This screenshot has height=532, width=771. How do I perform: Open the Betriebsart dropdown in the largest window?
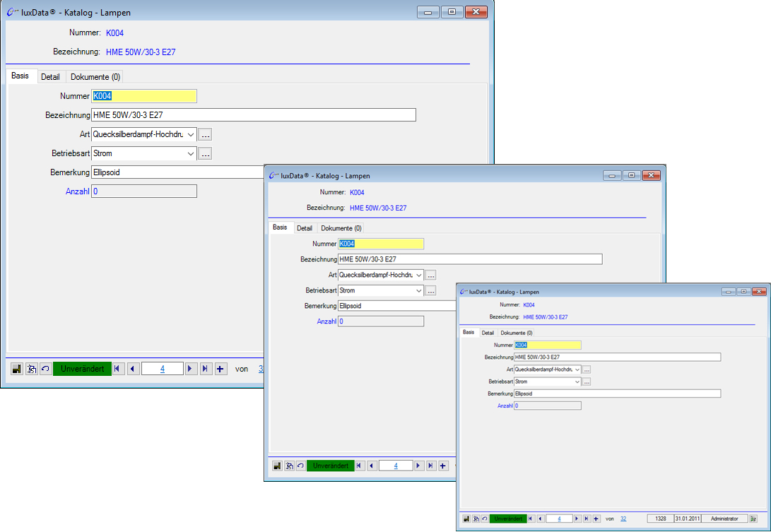pyautogui.click(x=190, y=153)
